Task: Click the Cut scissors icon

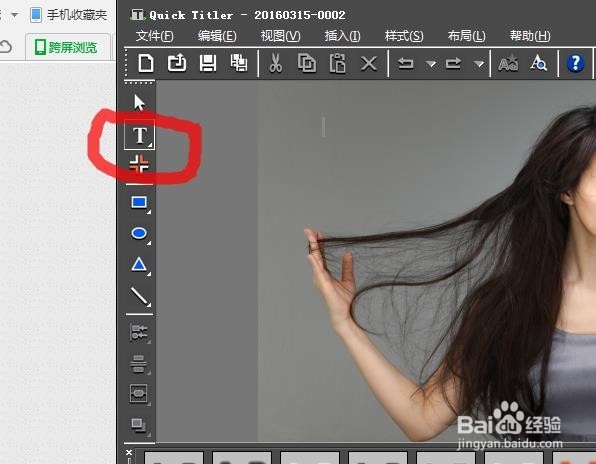Action: point(276,63)
